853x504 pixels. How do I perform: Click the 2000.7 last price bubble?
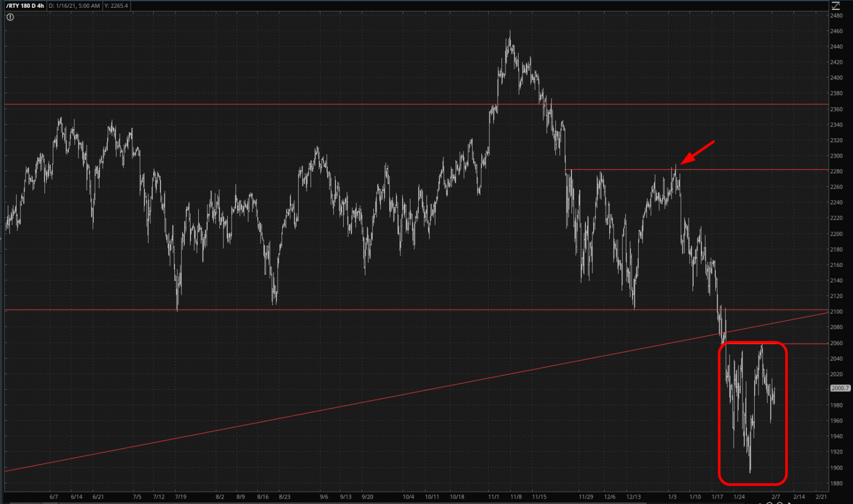tap(840, 389)
